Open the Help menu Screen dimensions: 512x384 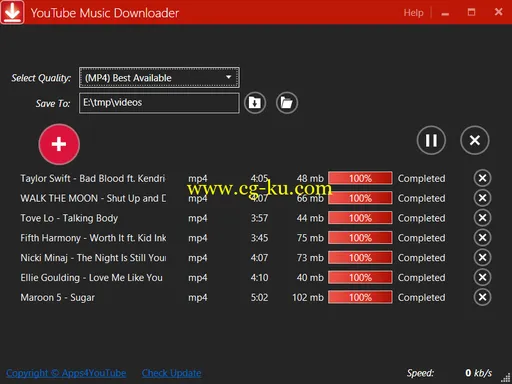click(x=413, y=13)
